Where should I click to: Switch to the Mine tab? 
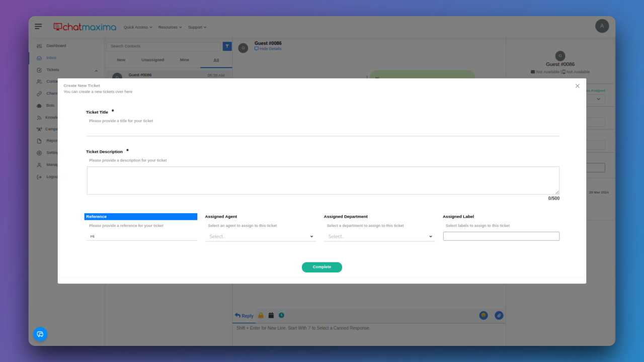[185, 60]
